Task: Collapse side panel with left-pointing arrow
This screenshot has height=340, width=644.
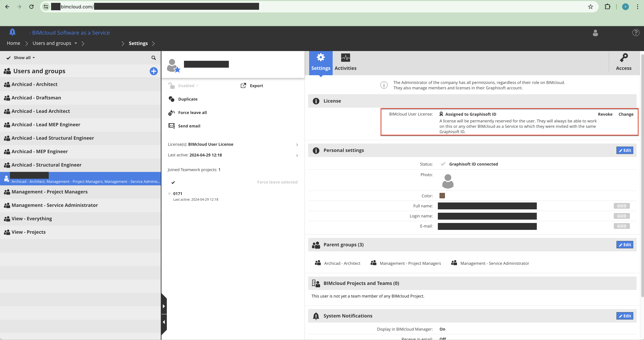Action: click(x=164, y=322)
